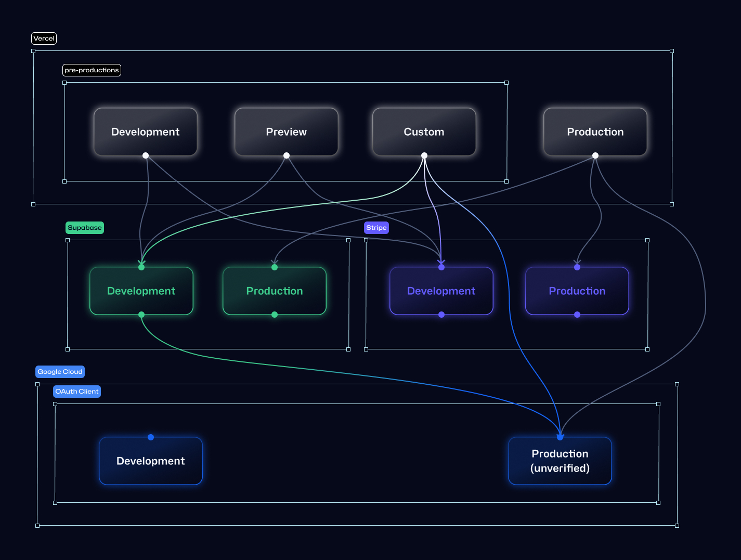
Task: Click the Vercel group label
Action: (44, 38)
